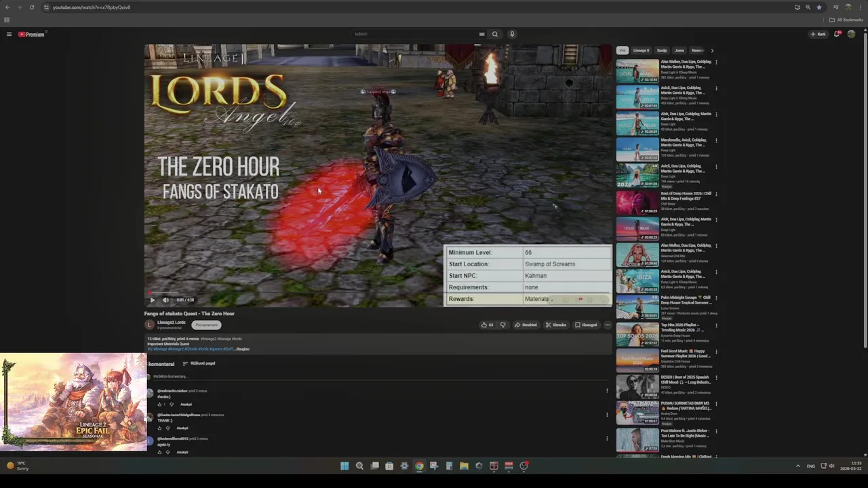Screen dimensions: 868x488
Task: Click the Bendrinti share button
Action: (x=526, y=325)
